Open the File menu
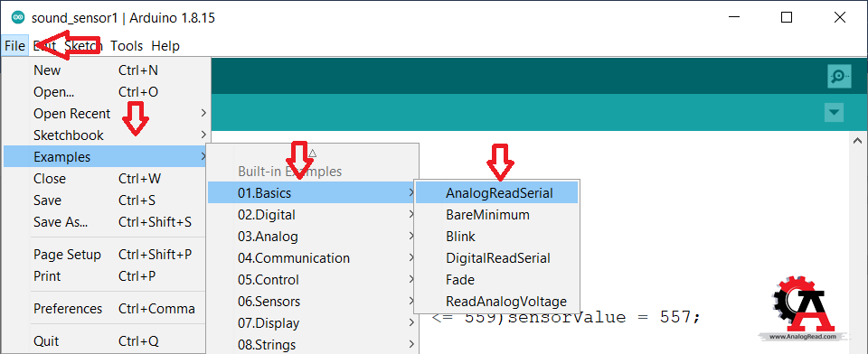868x354 pixels. point(14,46)
